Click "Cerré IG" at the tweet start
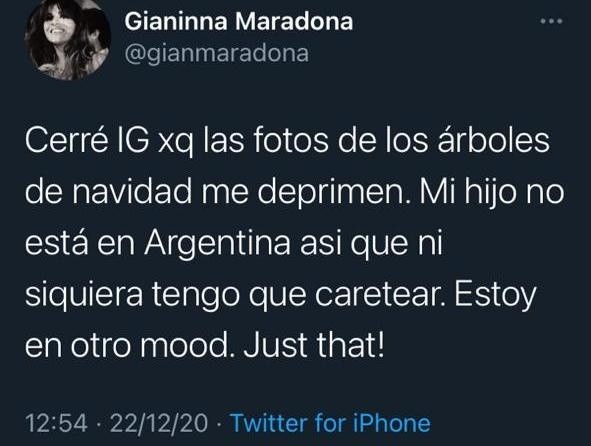This screenshot has width=591, height=446. point(87,141)
